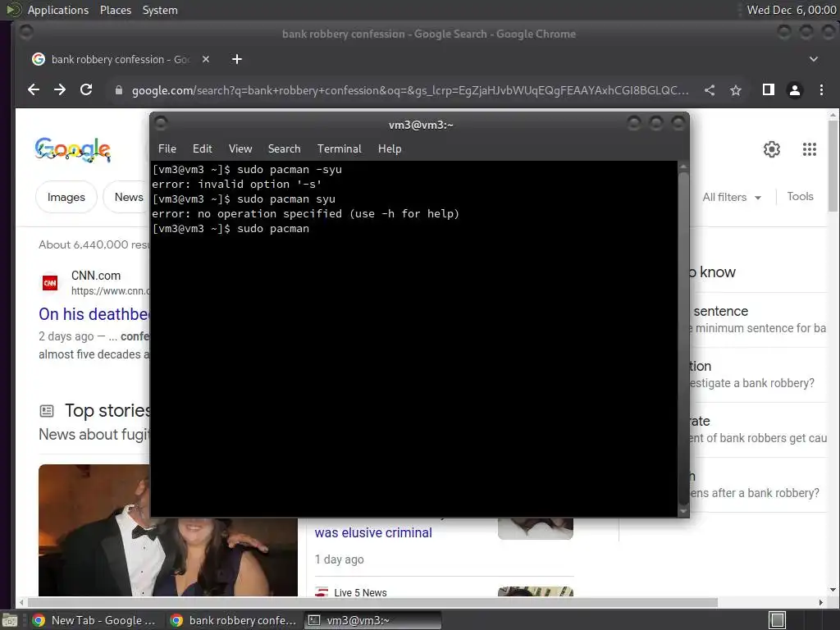Image resolution: width=840 pixels, height=630 pixels.
Task: Click the page horizontal scrollbar
Action: (372, 602)
